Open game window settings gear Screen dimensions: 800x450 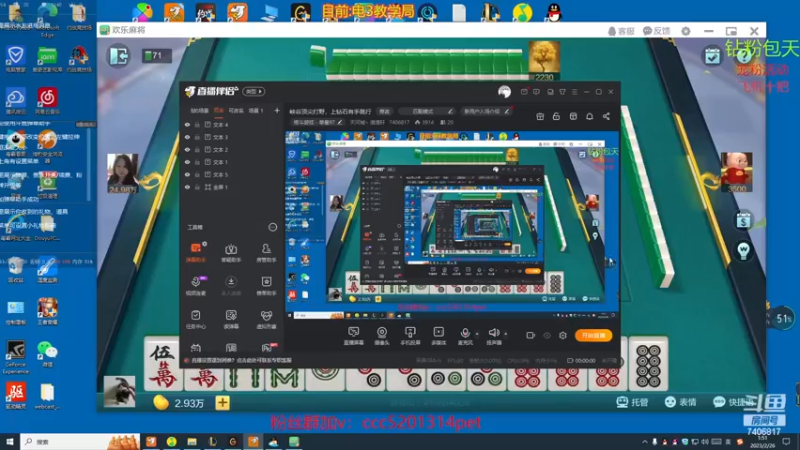tap(686, 31)
